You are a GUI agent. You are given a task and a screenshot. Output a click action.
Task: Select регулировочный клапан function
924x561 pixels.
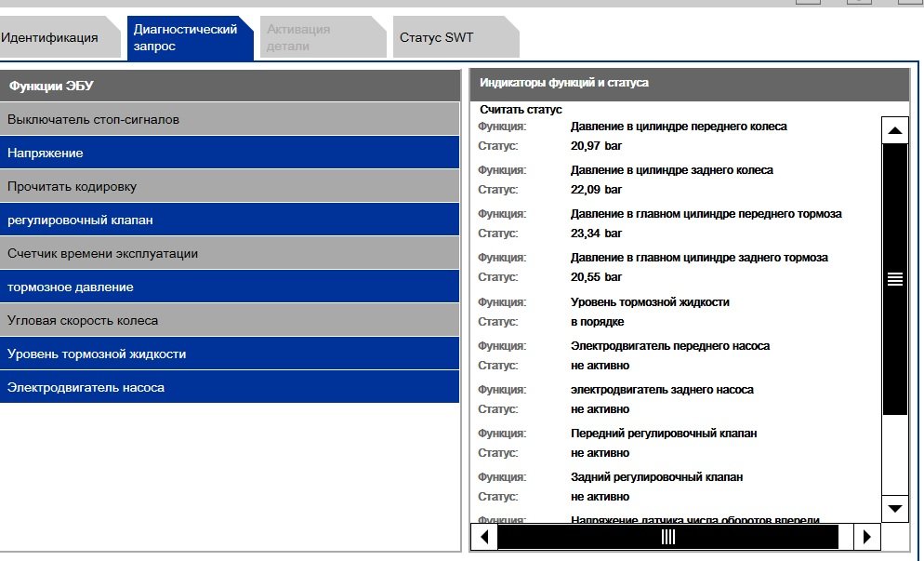click(x=230, y=220)
